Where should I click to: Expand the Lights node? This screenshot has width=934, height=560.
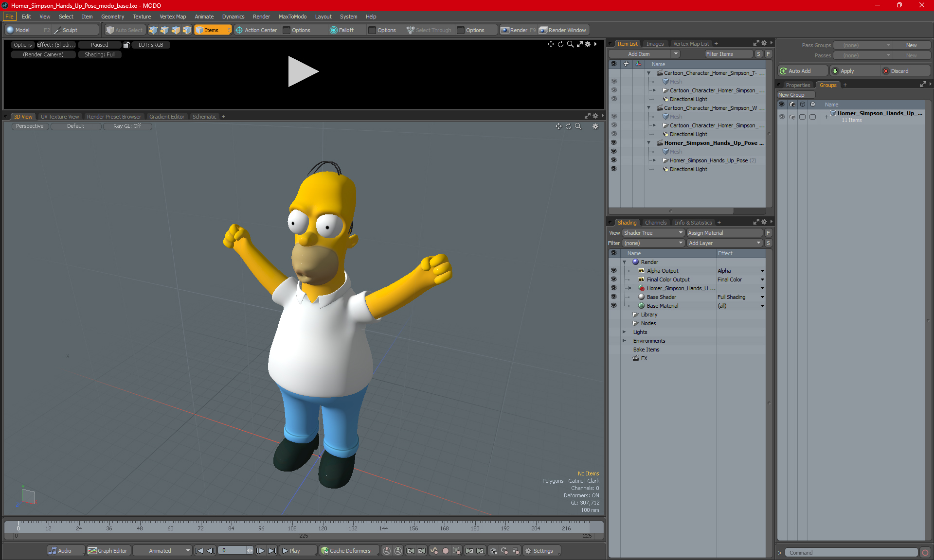coord(625,332)
